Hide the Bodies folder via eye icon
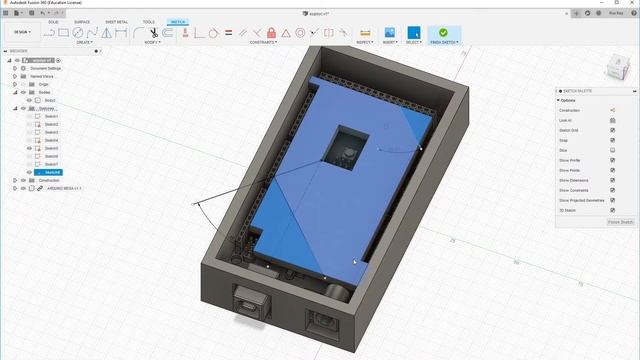This screenshot has width=640, height=360. pos(23,92)
